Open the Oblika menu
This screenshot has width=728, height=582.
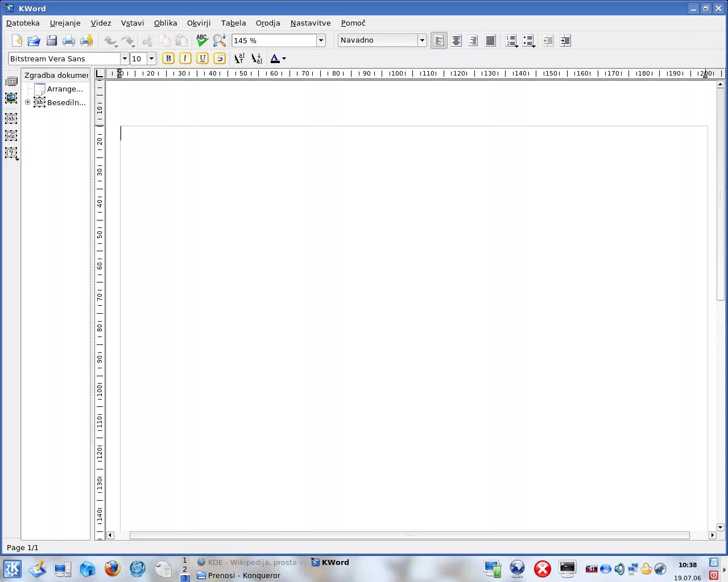[x=166, y=23]
